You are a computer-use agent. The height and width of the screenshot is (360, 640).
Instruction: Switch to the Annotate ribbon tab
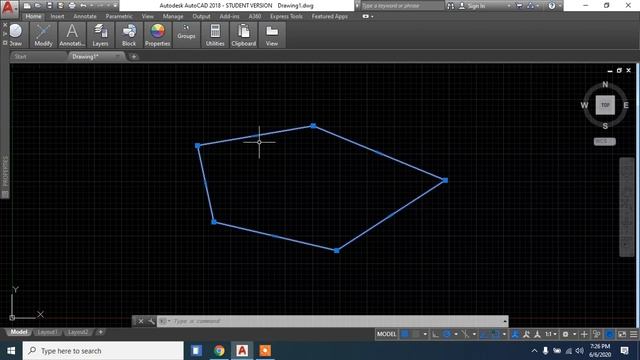click(x=85, y=16)
